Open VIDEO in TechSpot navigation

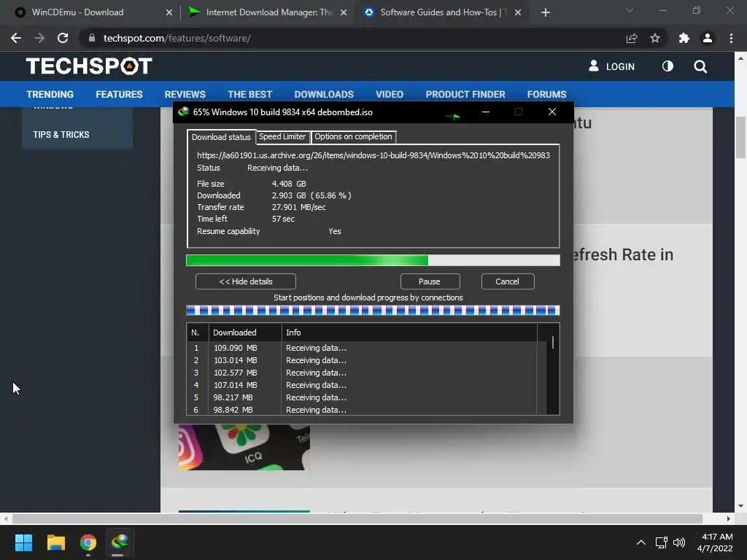coord(390,94)
